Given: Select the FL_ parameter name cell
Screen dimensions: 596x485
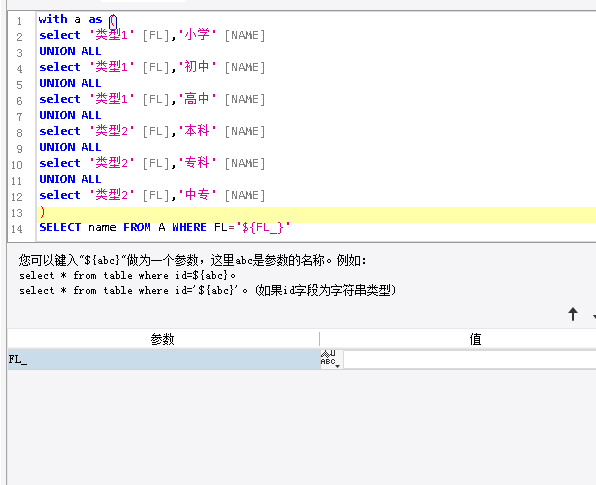Looking at the screenshot, I should [x=163, y=359].
